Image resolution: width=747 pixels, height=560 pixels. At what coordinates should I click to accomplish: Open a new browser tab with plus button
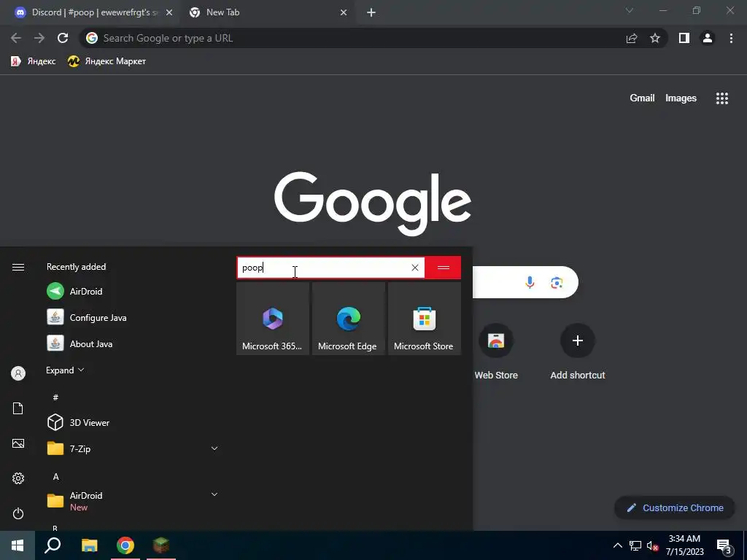[371, 12]
